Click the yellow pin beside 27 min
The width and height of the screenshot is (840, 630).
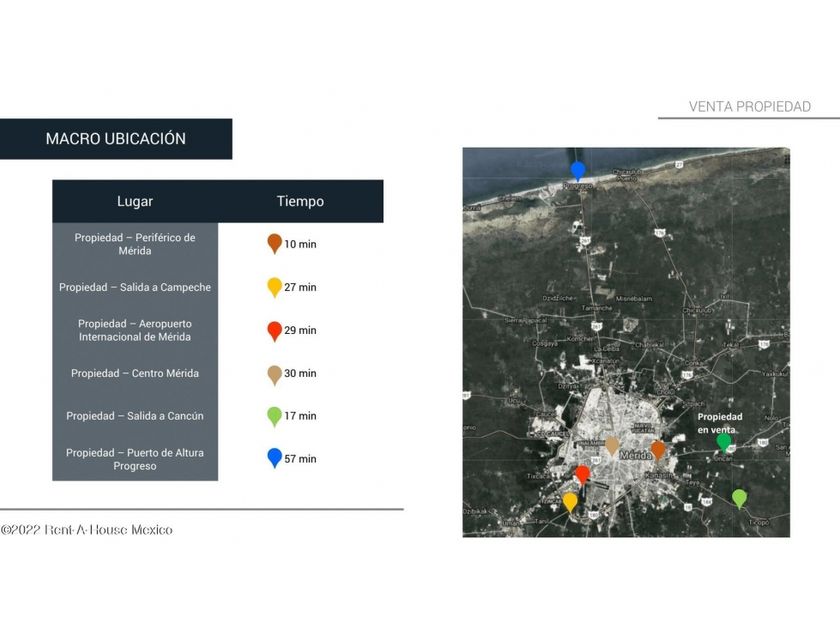point(275,286)
